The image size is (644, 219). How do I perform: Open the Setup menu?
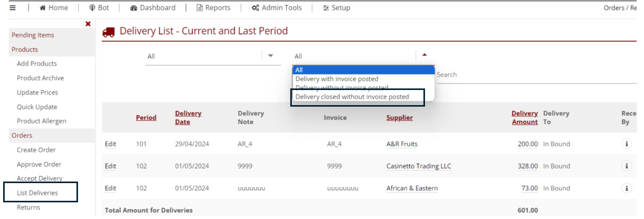click(336, 8)
